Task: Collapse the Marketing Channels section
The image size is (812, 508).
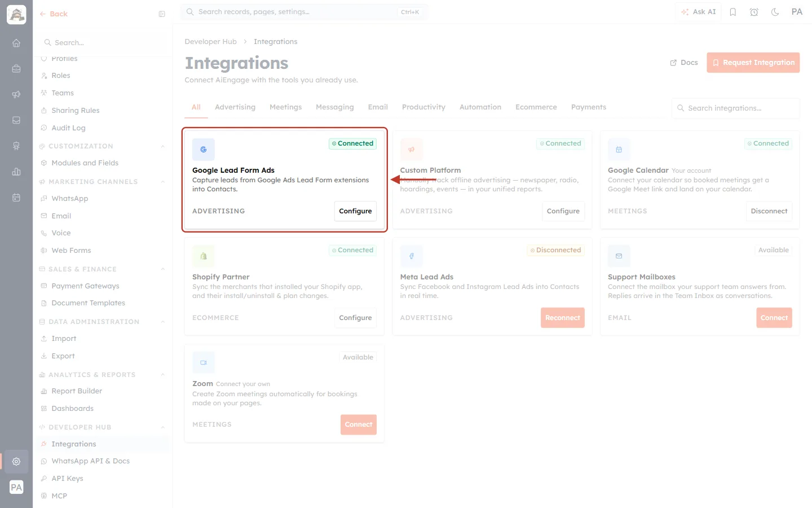Action: [x=163, y=182]
